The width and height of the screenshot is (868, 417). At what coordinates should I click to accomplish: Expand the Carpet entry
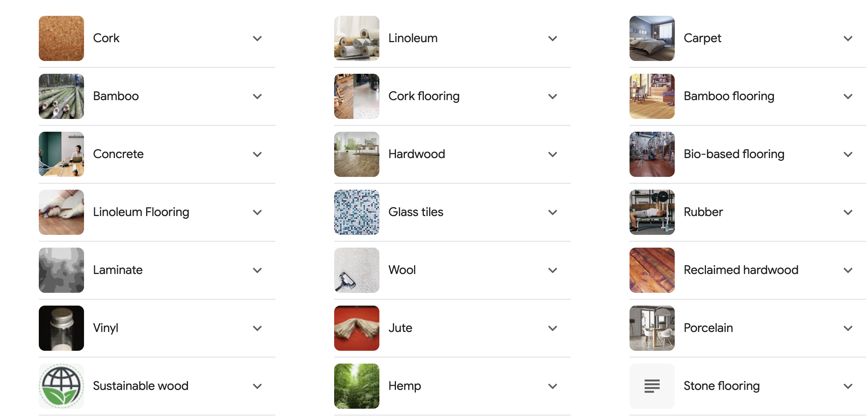click(x=848, y=38)
